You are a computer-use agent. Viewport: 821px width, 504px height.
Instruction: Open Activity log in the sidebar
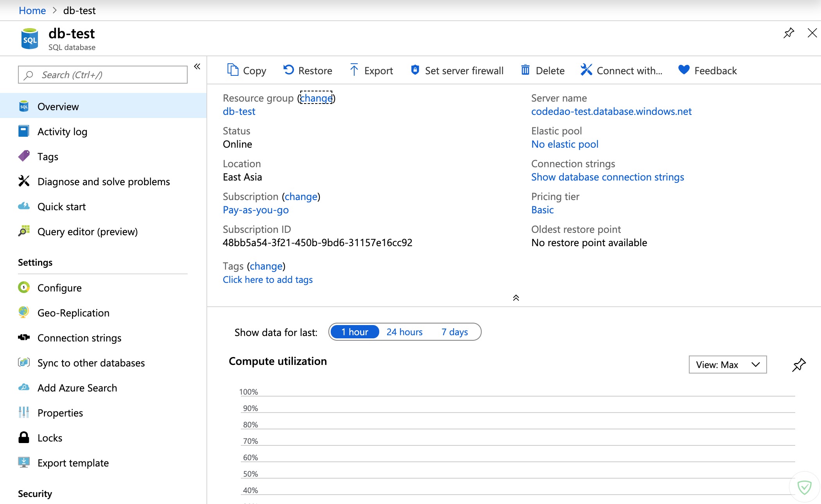pos(62,132)
